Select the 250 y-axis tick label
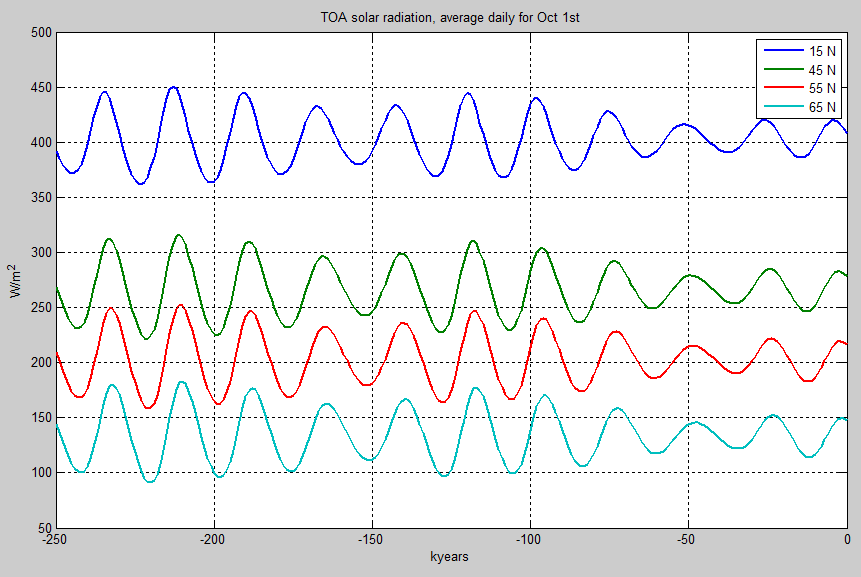The width and height of the screenshot is (861, 577). (x=41, y=308)
